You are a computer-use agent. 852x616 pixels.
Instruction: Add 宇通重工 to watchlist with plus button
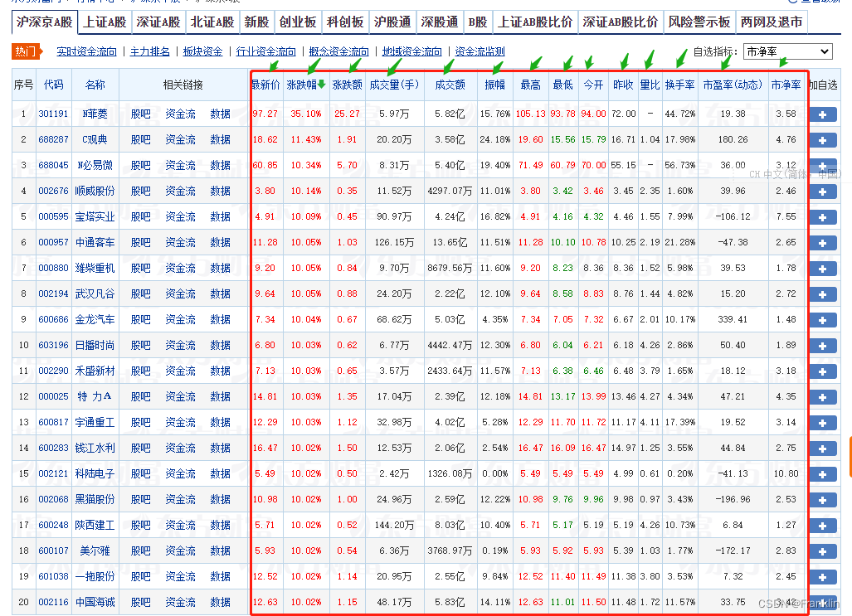(823, 423)
